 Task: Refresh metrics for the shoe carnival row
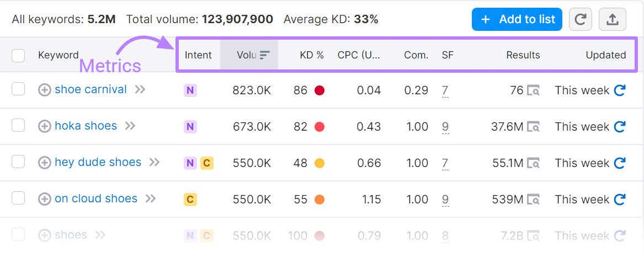coord(620,90)
